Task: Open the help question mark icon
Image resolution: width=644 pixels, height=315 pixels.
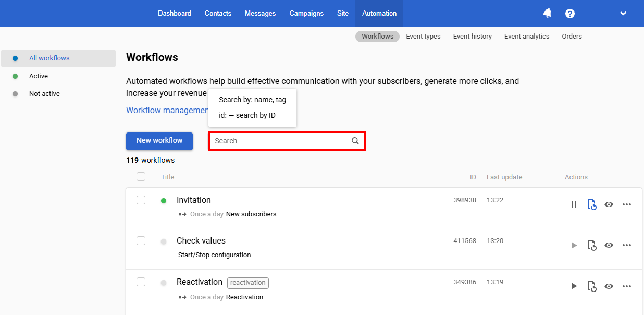Action: pyautogui.click(x=570, y=14)
